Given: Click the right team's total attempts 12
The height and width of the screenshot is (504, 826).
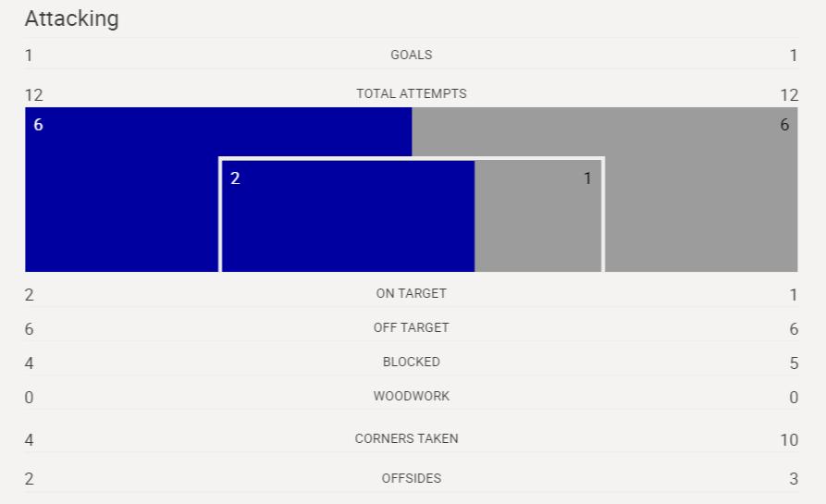Looking at the screenshot, I should 789,95.
